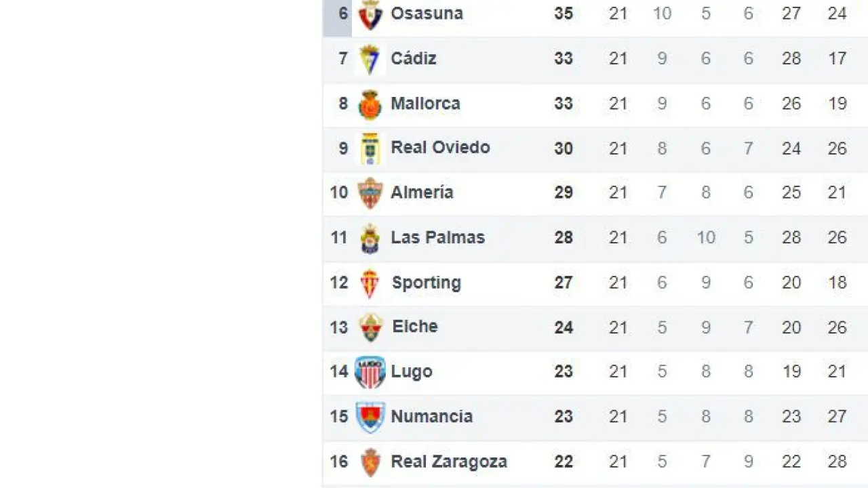Viewport: 868px width, 488px height.
Task: Open the Osasuna team link
Action: coord(427,14)
